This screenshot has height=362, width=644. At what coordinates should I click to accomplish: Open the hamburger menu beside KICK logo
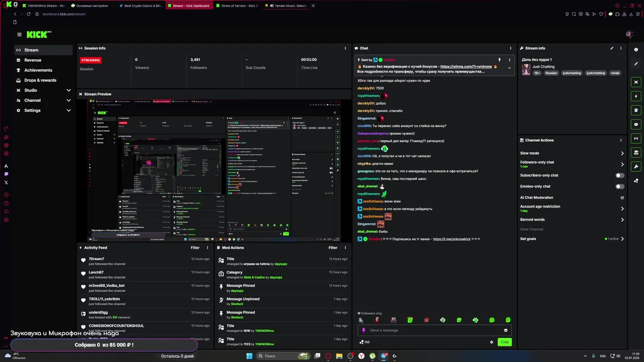19,35
